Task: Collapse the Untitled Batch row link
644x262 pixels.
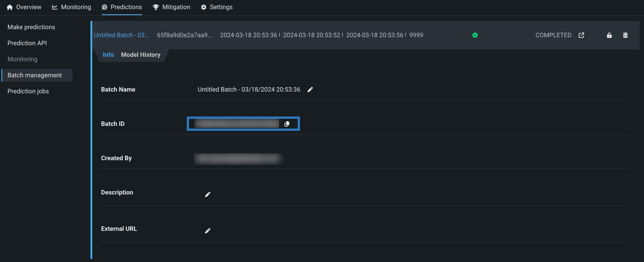Action: (121, 35)
